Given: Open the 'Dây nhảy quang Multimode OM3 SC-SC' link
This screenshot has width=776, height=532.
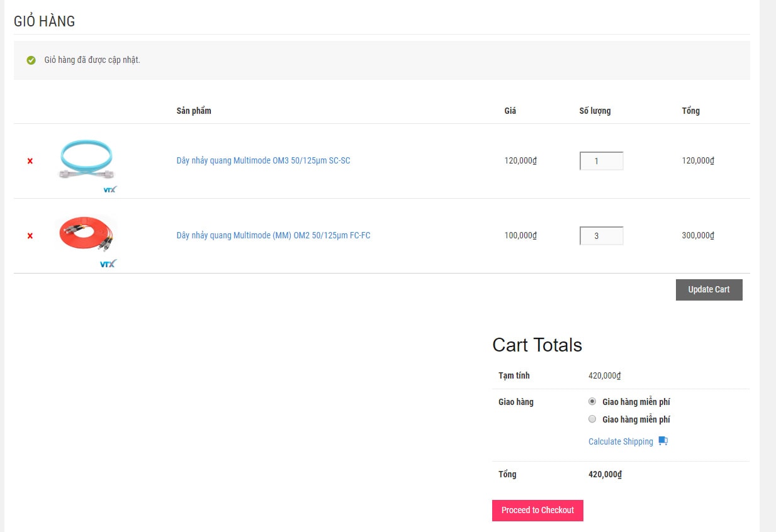Looking at the screenshot, I should pyautogui.click(x=263, y=160).
